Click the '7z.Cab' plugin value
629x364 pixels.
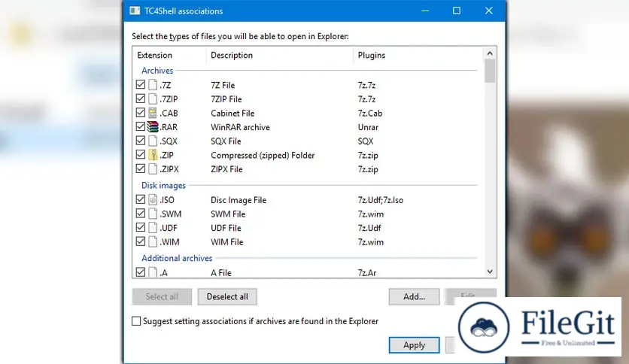coord(370,113)
